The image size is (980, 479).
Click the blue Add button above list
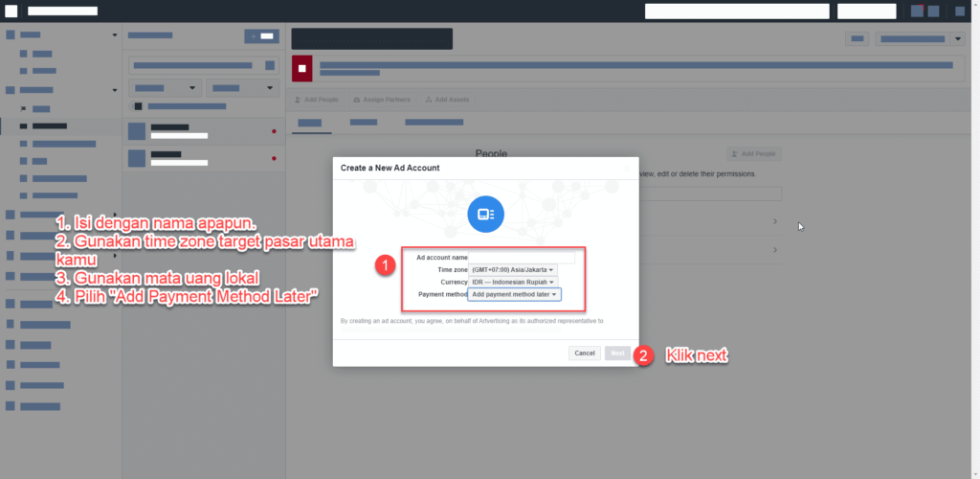261,35
